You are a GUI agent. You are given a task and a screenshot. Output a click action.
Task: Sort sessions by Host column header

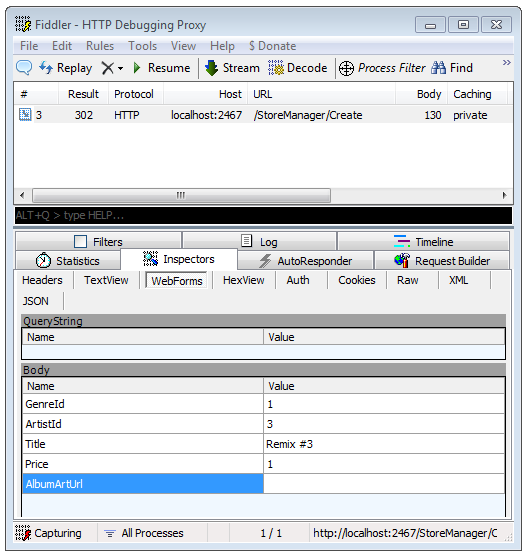click(206, 94)
